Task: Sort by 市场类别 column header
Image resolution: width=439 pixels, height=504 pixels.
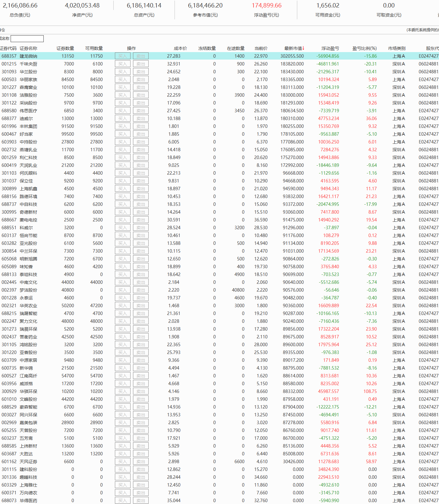Action: (397, 48)
